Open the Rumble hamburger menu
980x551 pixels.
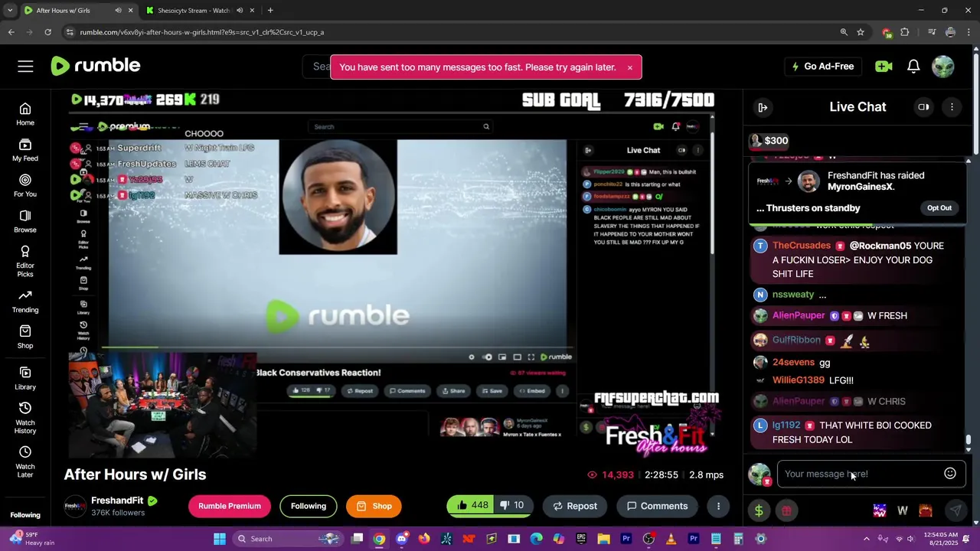coord(25,67)
